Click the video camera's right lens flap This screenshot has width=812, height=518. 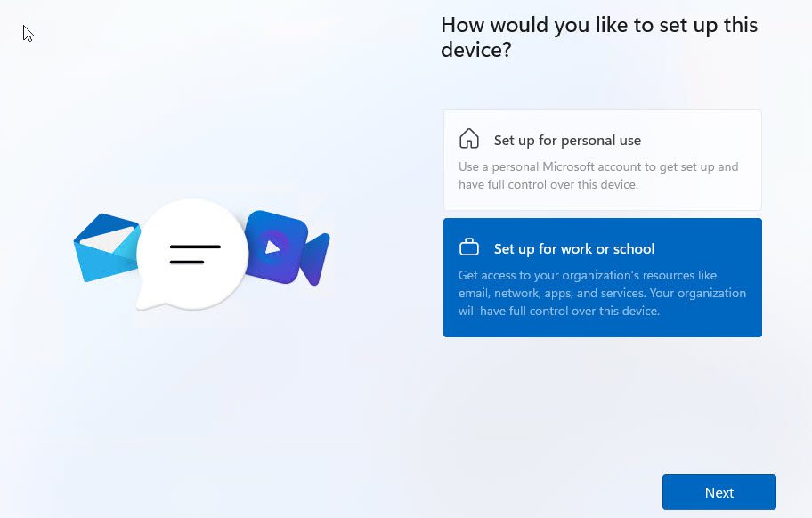pos(316,258)
